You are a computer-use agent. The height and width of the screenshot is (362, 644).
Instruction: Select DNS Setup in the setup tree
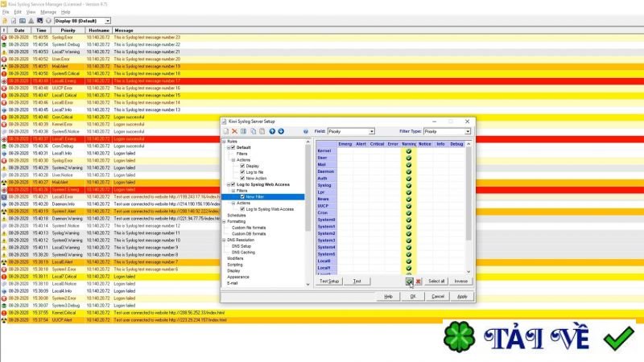(241, 246)
